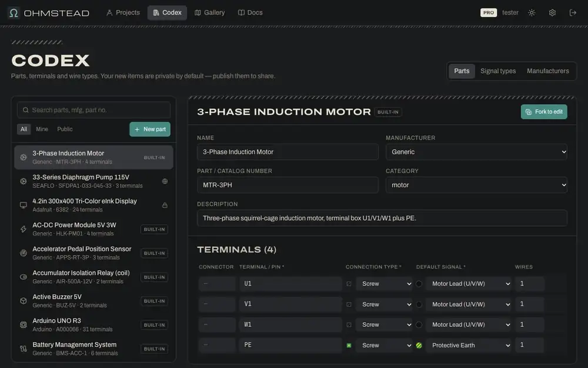
Task: Click the tester username
Action: (510, 13)
